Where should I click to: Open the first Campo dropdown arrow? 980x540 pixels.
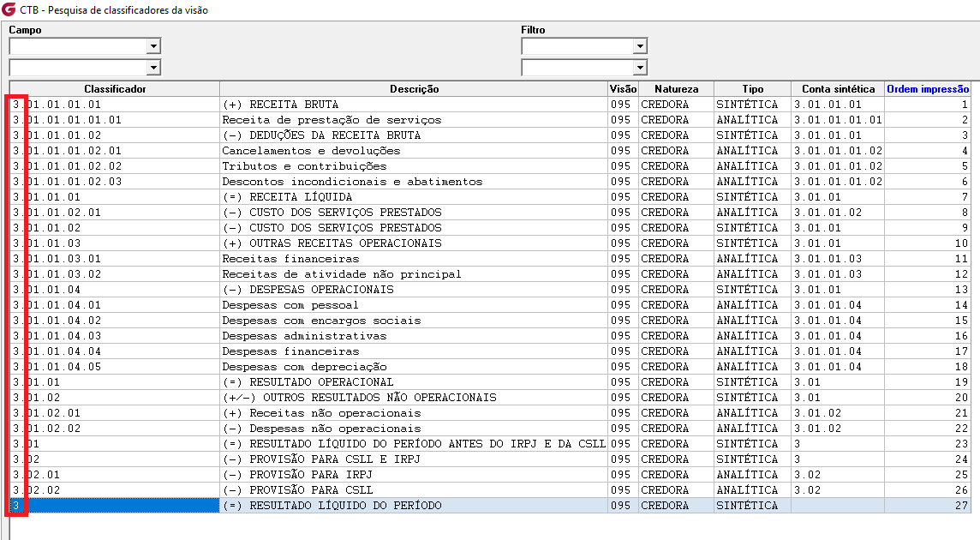point(153,45)
